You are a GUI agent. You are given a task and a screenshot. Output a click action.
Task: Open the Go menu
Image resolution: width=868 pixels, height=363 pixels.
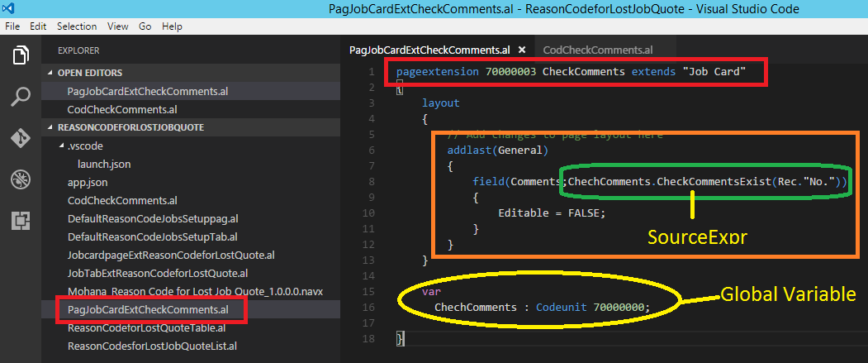pyautogui.click(x=145, y=26)
